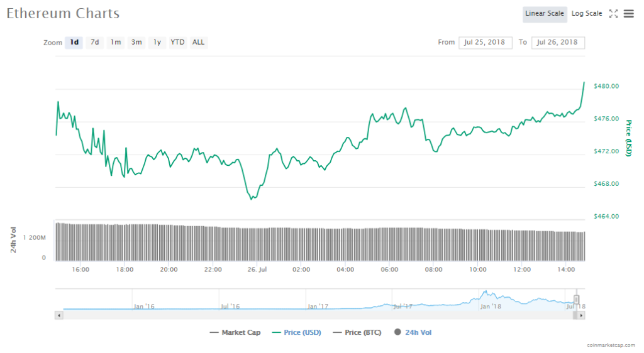Select the 7d zoom range
Viewport: 644px width, 353px height.
point(95,43)
